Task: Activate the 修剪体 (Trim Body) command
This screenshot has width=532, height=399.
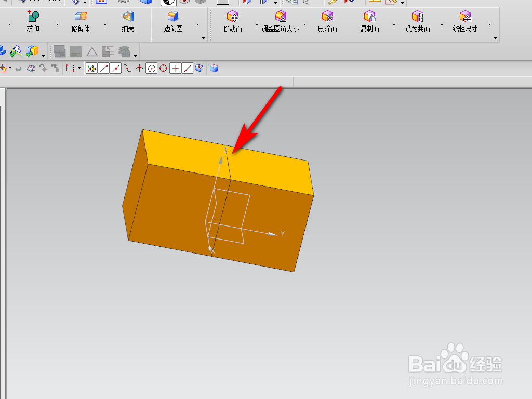Action: click(x=79, y=21)
